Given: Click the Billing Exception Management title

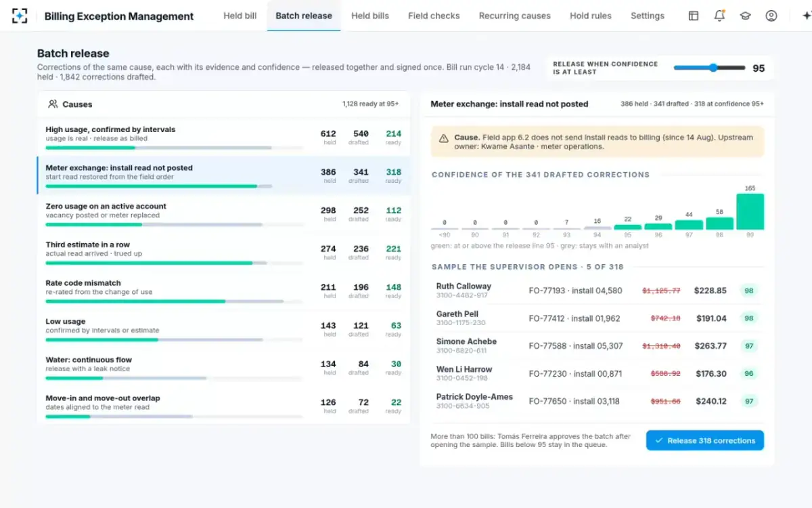Looking at the screenshot, I should [119, 16].
